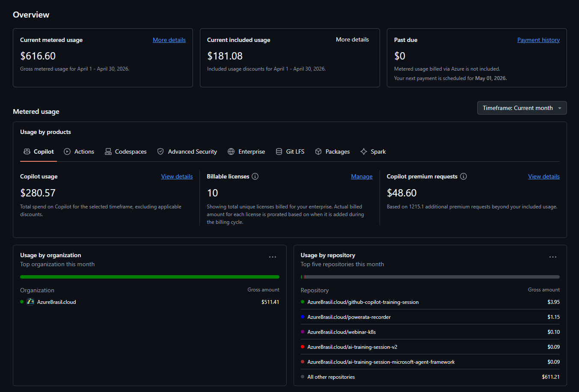View details for Copilot premium requests

[544, 176]
